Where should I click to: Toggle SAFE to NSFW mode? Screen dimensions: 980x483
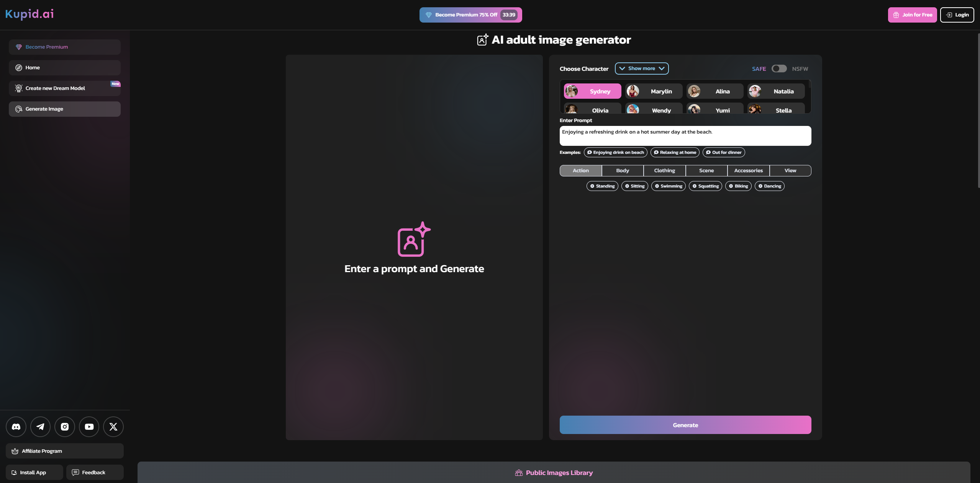(779, 69)
